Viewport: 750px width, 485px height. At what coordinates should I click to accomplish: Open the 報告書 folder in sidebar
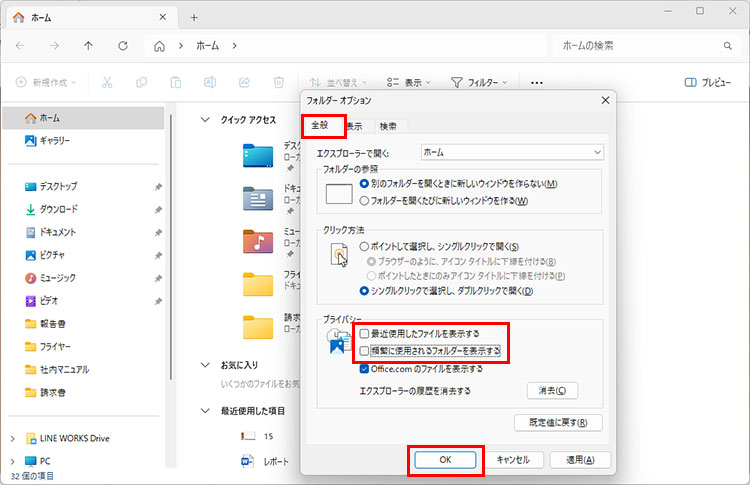click(45, 324)
